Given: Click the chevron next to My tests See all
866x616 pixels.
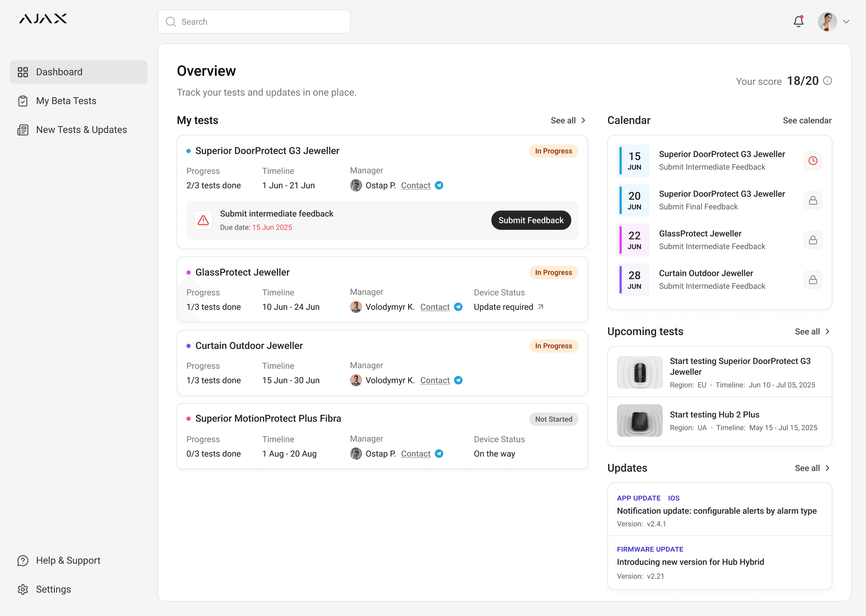Looking at the screenshot, I should click(583, 121).
